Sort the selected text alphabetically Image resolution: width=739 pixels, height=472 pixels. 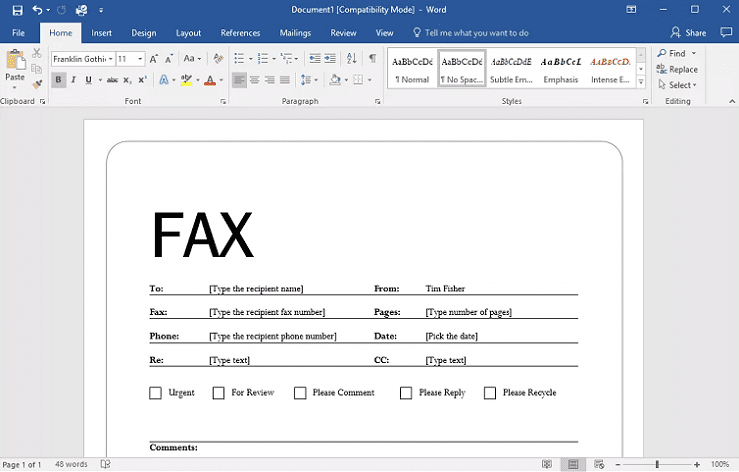tap(352, 58)
